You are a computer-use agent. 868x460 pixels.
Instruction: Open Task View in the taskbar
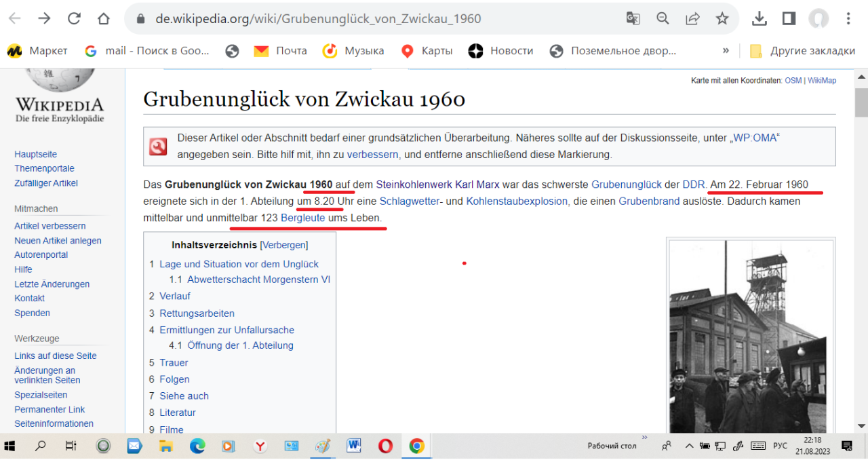coord(71,446)
